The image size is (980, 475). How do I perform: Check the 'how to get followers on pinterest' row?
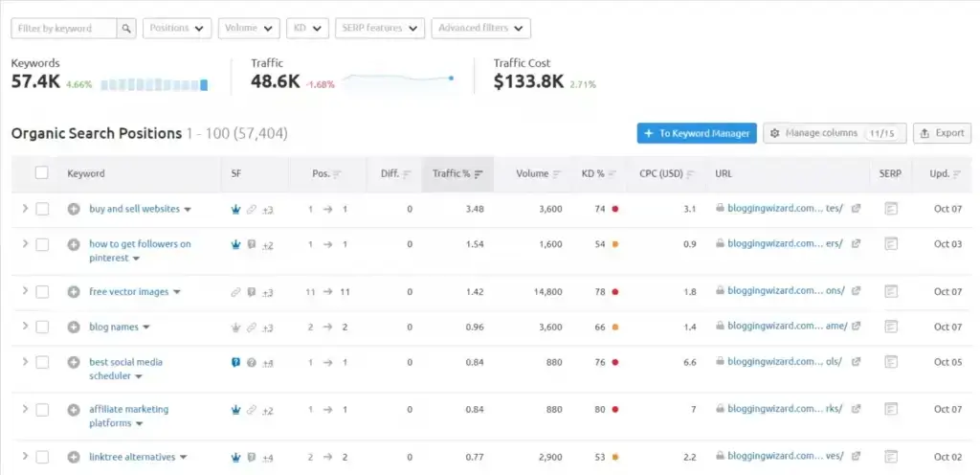[42, 244]
